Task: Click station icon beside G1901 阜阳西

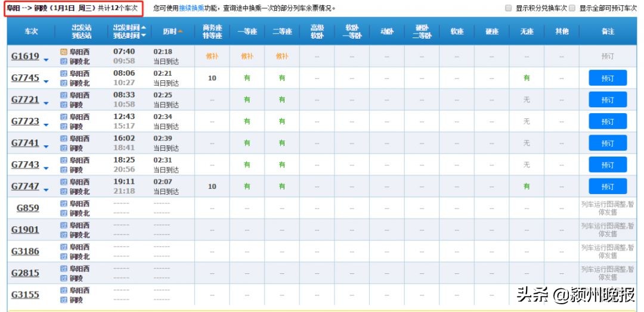Action: (x=64, y=225)
